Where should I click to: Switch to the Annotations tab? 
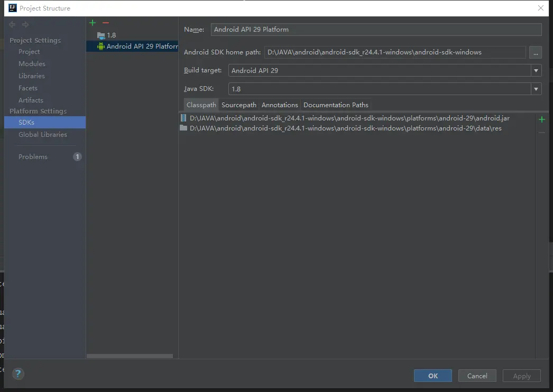pyautogui.click(x=280, y=105)
